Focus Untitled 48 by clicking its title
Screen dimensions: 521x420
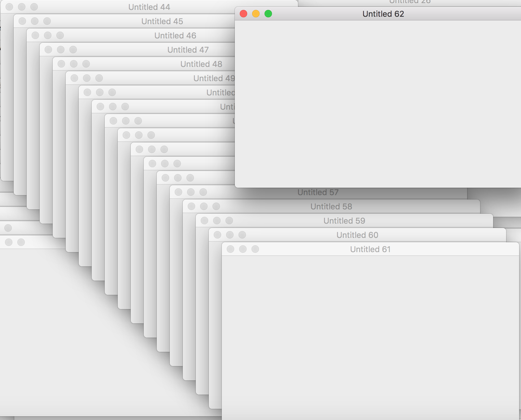point(201,64)
